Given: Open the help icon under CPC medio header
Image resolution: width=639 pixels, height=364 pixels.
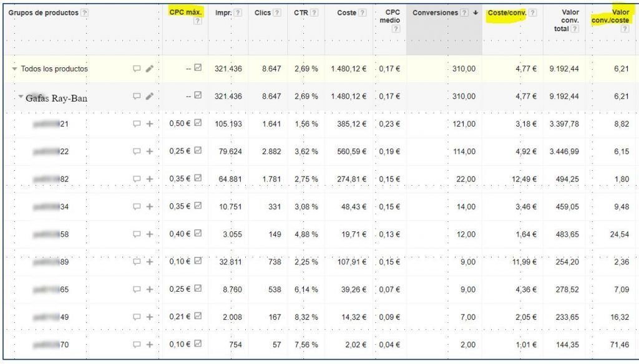Looking at the screenshot, I should pyautogui.click(x=396, y=29).
